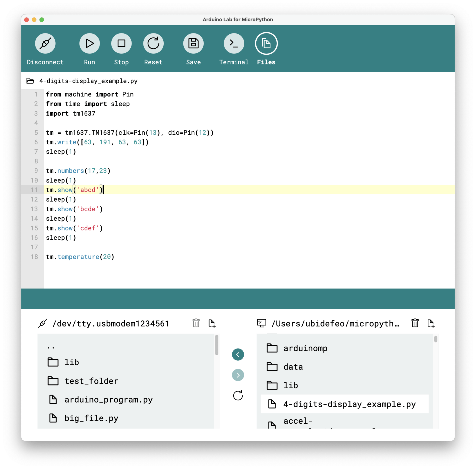Select big_file.py on the device
476x469 pixels.
91,418
